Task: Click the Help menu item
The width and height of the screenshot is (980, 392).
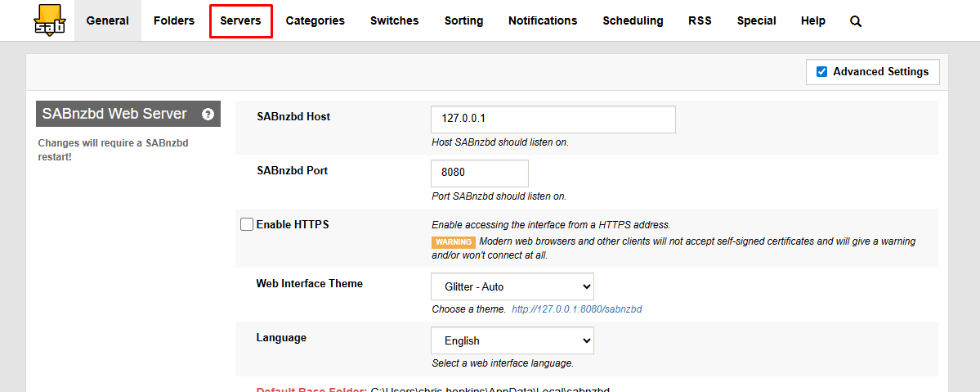Action: point(812,21)
